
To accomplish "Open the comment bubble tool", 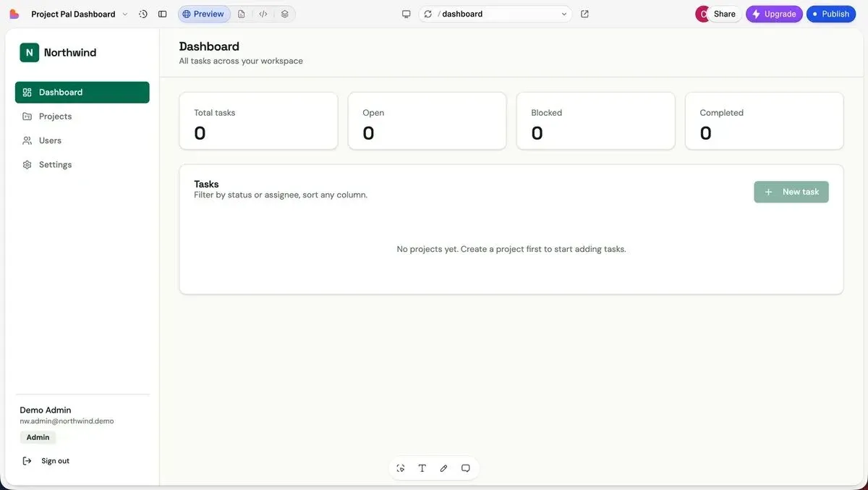I will pos(466,468).
